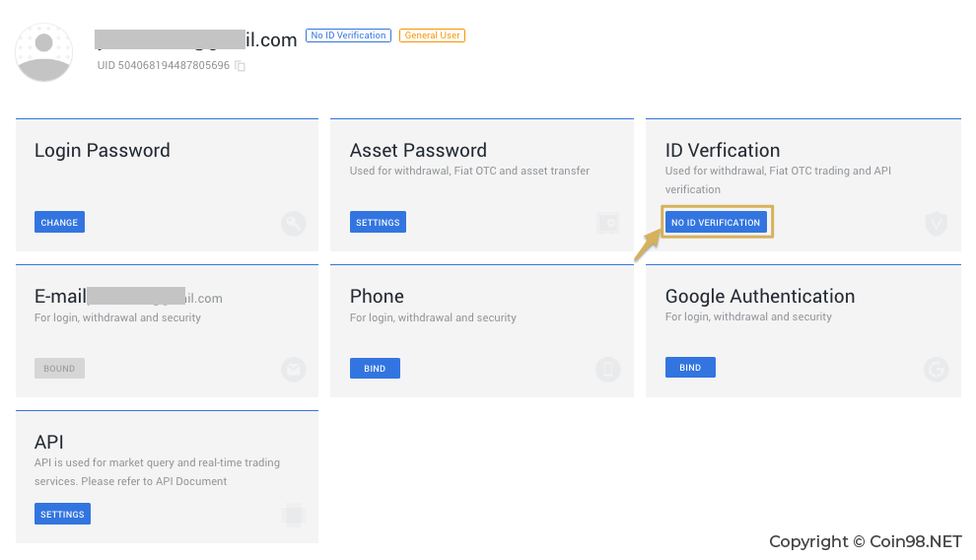Click the No ID Verification badge near email
Image resolution: width=976 pixels, height=560 pixels.
coord(349,35)
